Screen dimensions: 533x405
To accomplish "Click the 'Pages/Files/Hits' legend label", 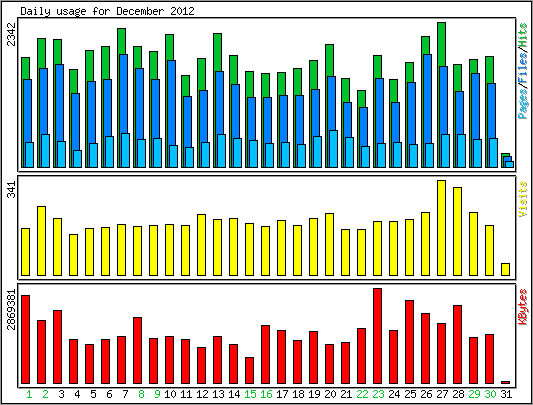I will click(x=523, y=71).
